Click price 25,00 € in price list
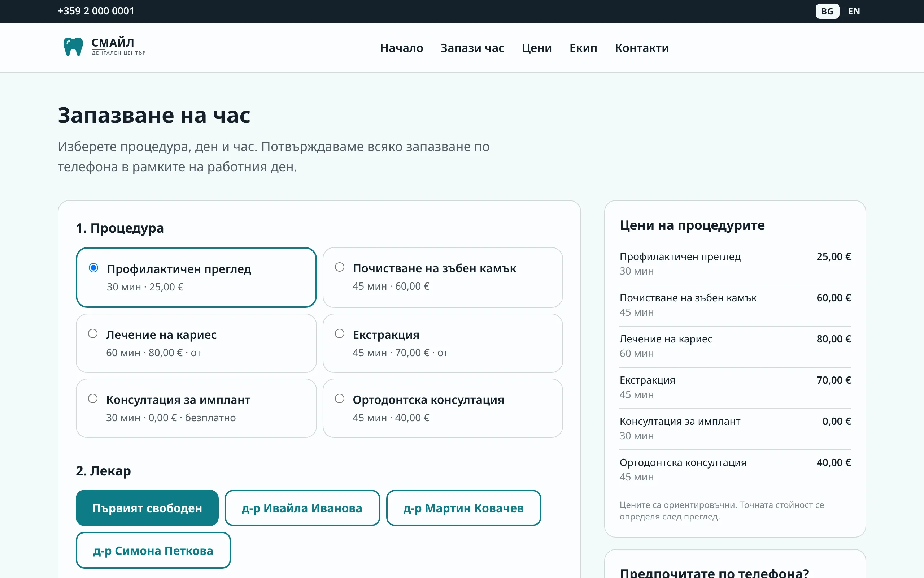This screenshot has width=924, height=578. [833, 256]
